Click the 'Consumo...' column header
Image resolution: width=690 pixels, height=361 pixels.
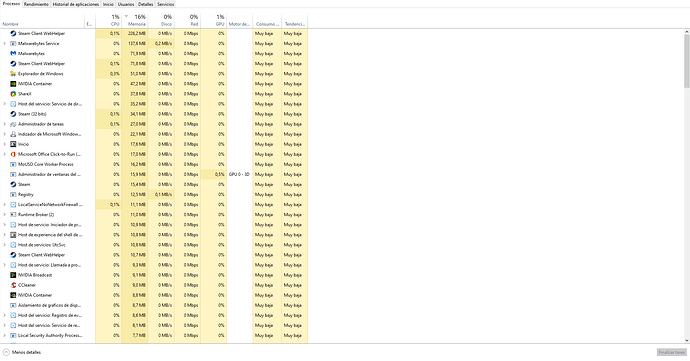267,20
